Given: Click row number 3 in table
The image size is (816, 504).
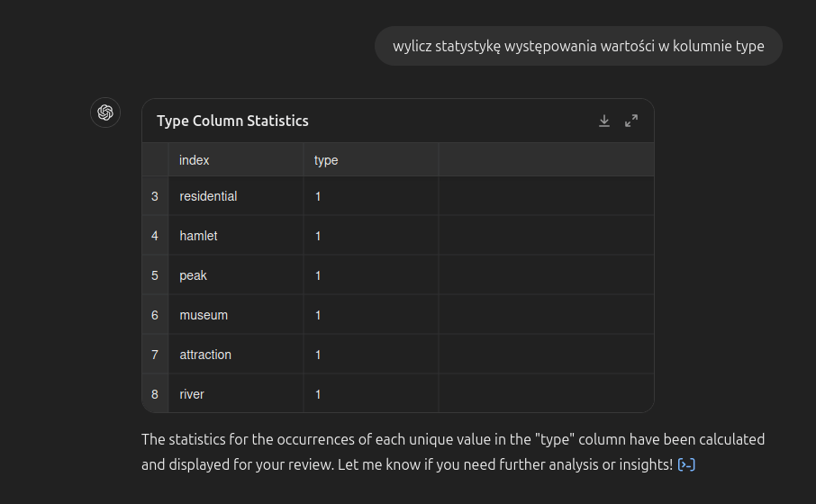Looking at the screenshot, I should point(155,196).
